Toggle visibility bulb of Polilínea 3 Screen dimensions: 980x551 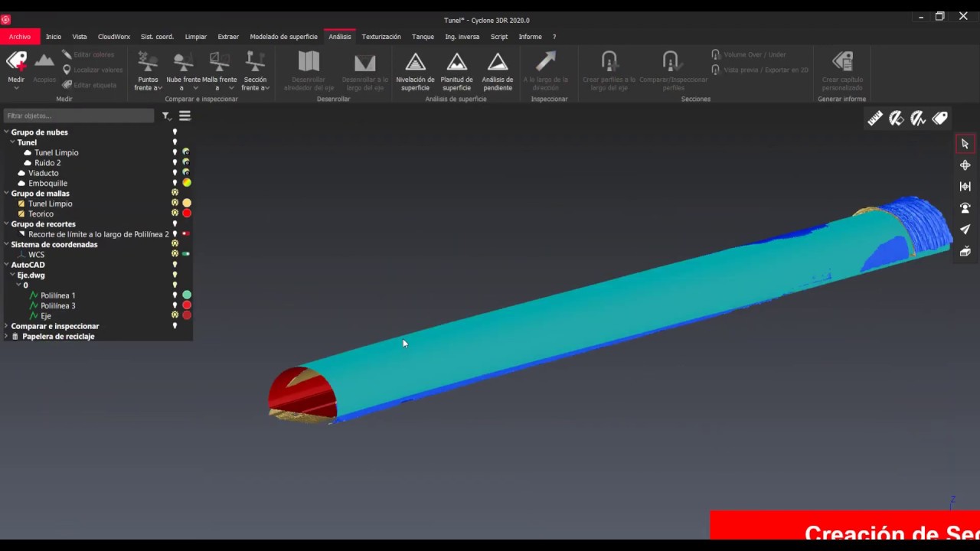tap(175, 305)
